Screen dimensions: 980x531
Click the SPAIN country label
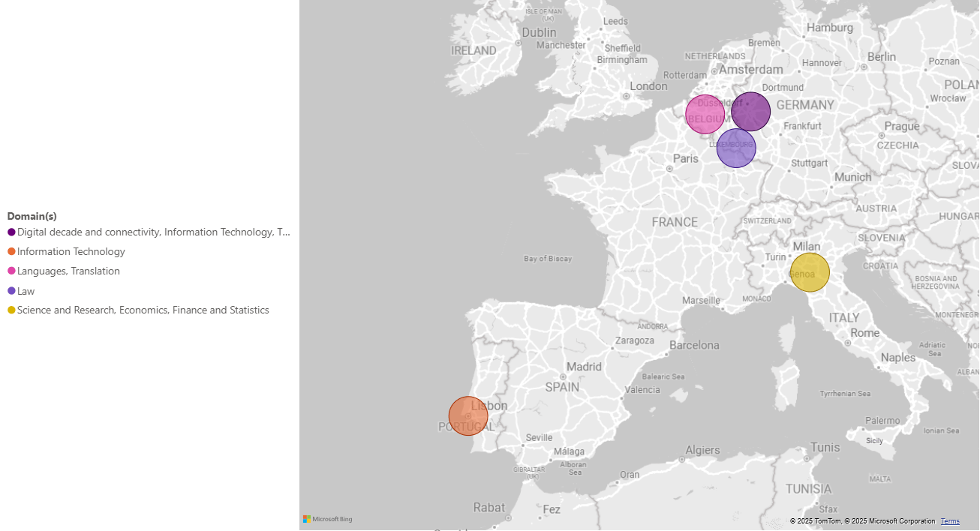click(x=562, y=388)
